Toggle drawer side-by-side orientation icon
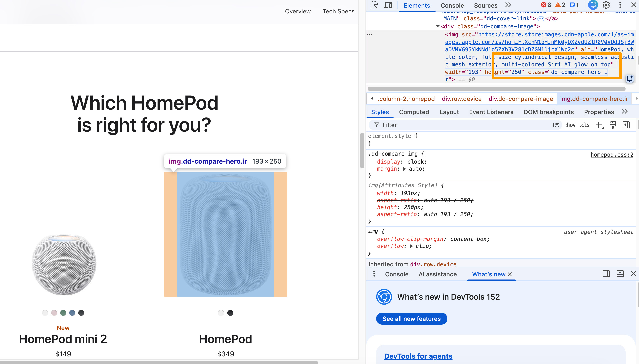639x364 pixels. tap(606, 274)
